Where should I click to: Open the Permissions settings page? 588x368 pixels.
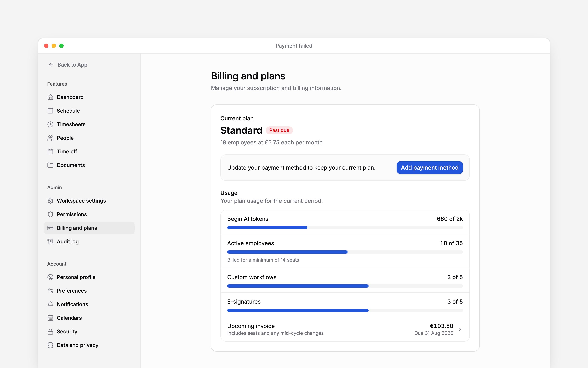(89, 214)
